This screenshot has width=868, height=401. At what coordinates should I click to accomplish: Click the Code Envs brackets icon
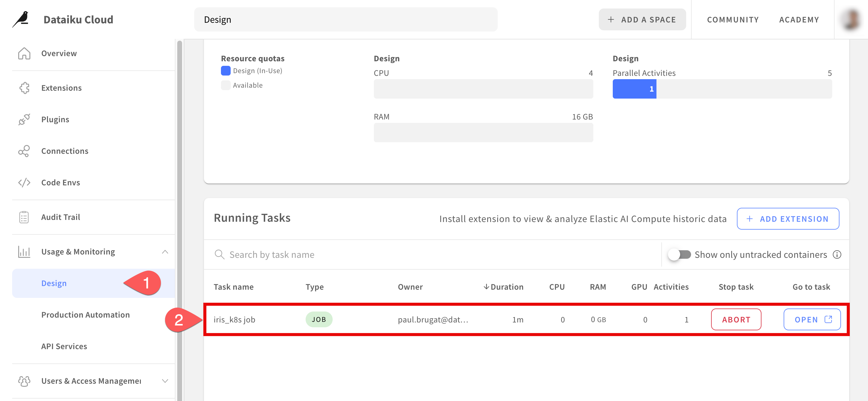pyautogui.click(x=24, y=183)
